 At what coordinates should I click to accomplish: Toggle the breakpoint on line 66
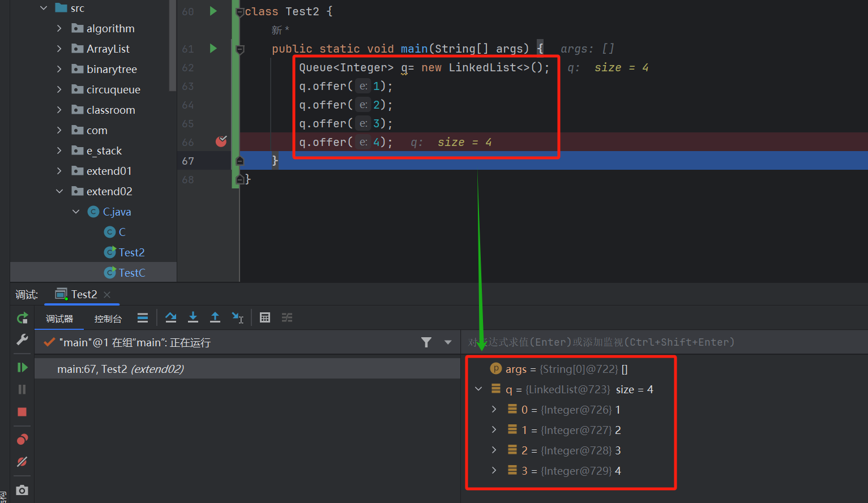click(x=221, y=141)
